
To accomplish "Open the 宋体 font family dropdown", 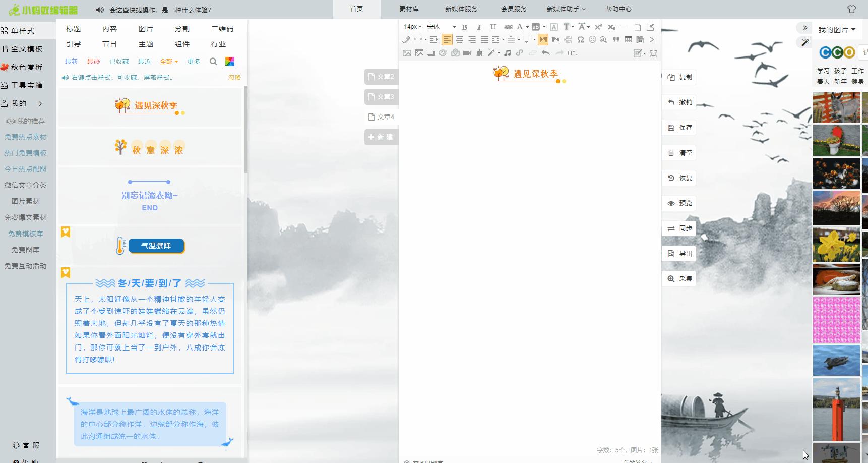I will 441,27.
